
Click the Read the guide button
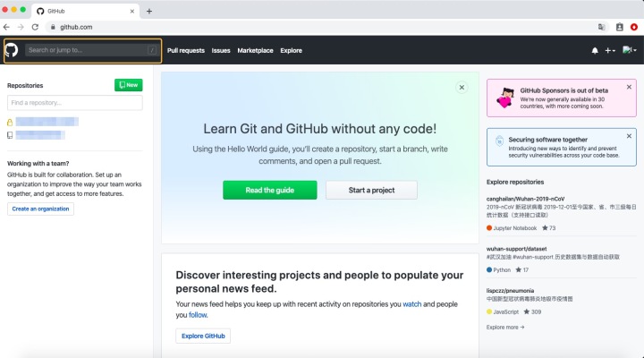[x=270, y=190]
